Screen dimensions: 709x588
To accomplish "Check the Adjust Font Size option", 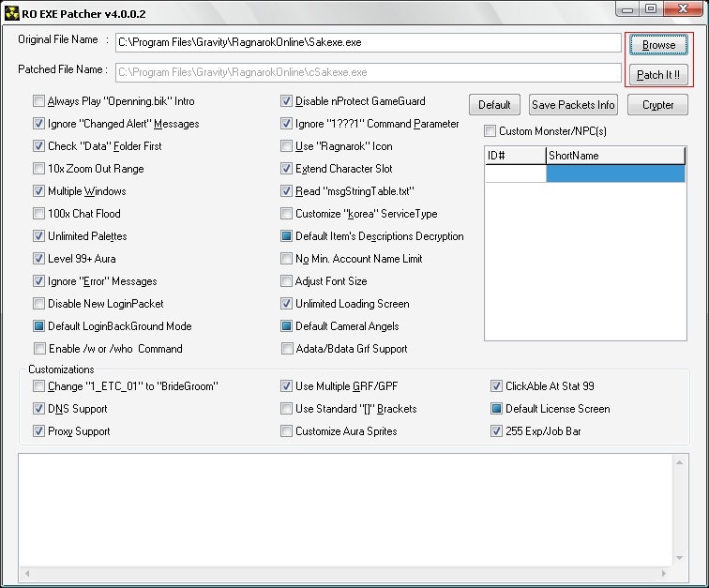I will [x=286, y=281].
